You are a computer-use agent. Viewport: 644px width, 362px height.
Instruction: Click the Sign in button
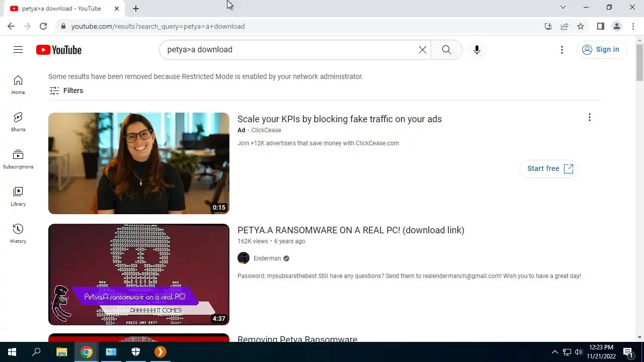coord(601,49)
